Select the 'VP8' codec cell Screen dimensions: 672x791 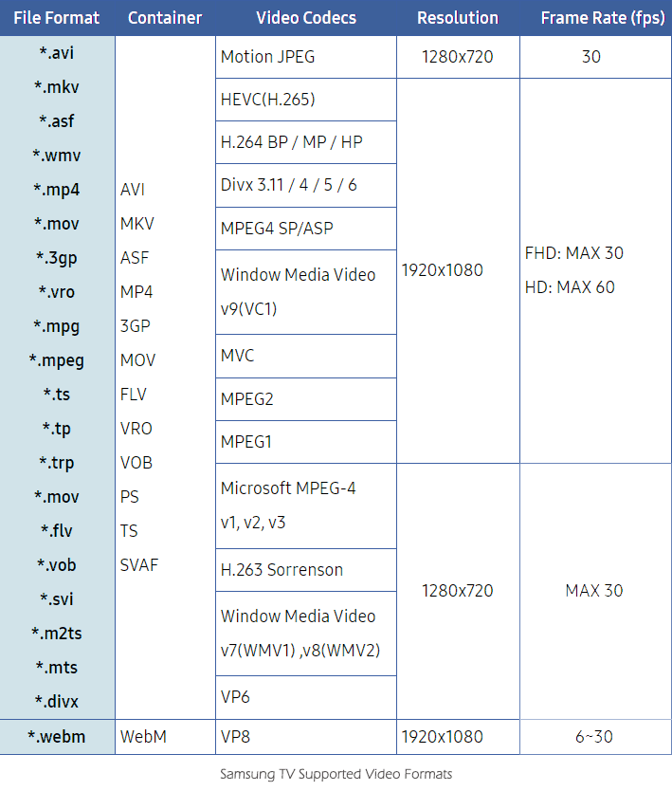(306, 737)
